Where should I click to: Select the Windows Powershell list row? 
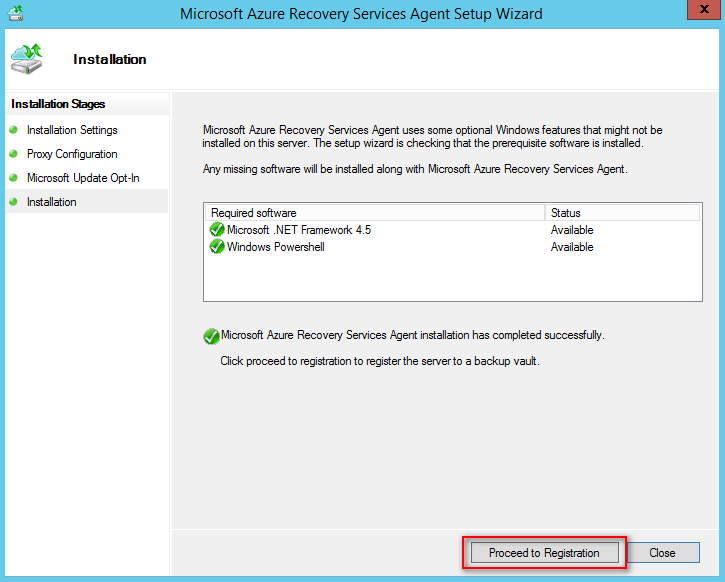tap(276, 247)
